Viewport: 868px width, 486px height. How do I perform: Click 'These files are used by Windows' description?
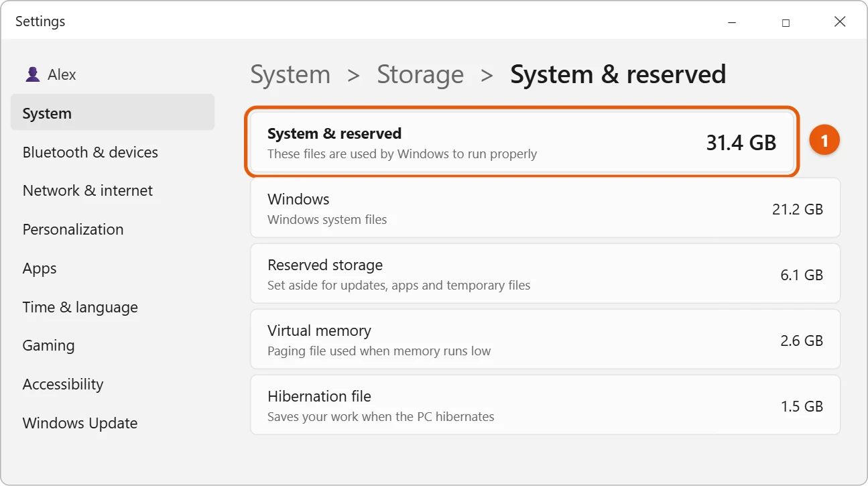click(402, 154)
